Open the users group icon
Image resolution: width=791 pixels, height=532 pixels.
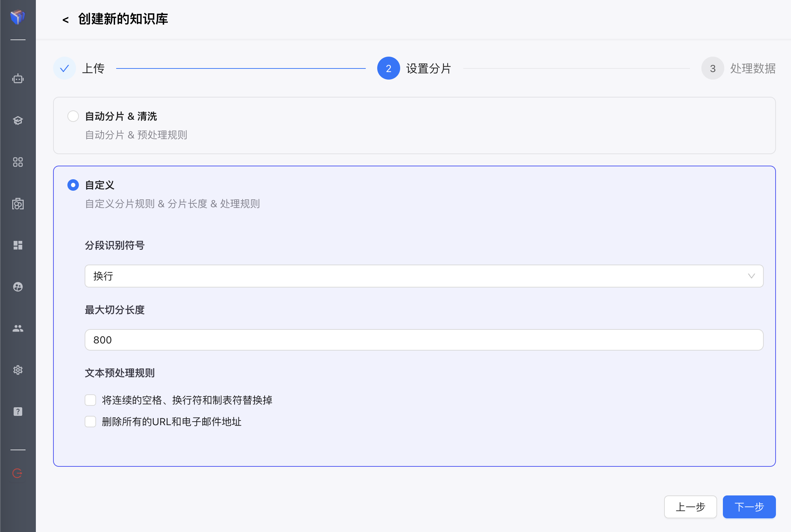coord(18,328)
